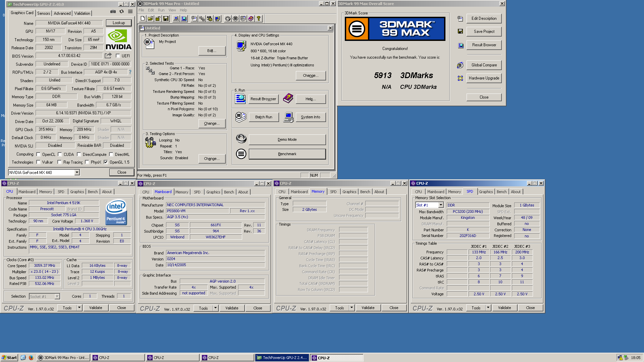Click the BIOS export share icon in GPU-Z

tap(108, 56)
